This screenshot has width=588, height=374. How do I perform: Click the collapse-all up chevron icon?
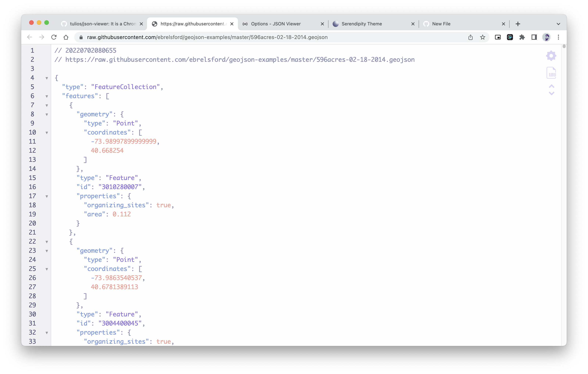(551, 86)
